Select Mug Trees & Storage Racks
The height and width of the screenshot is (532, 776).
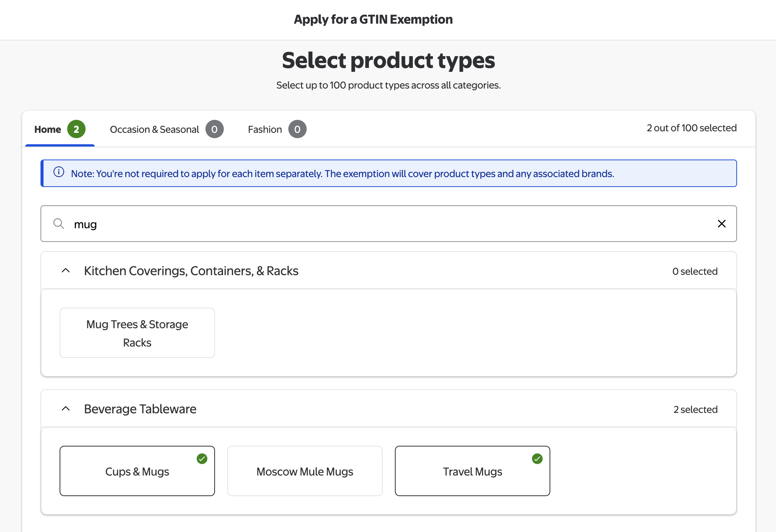137,333
